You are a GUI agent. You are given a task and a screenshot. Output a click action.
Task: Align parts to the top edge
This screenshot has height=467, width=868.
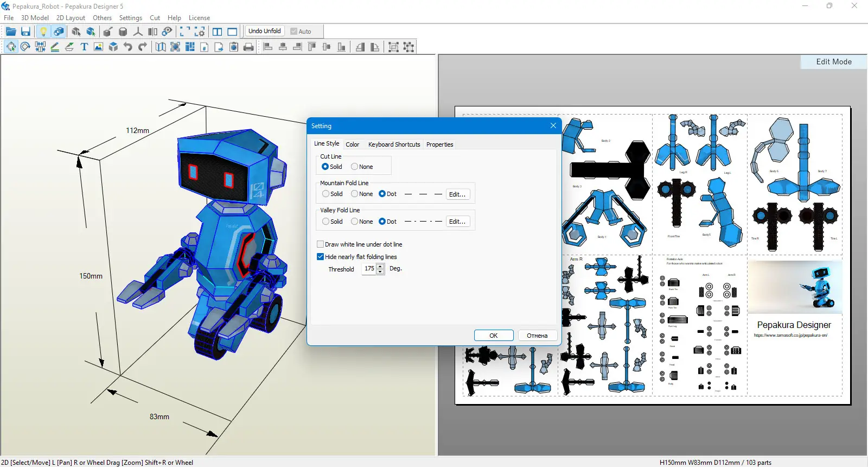pyautogui.click(x=312, y=47)
